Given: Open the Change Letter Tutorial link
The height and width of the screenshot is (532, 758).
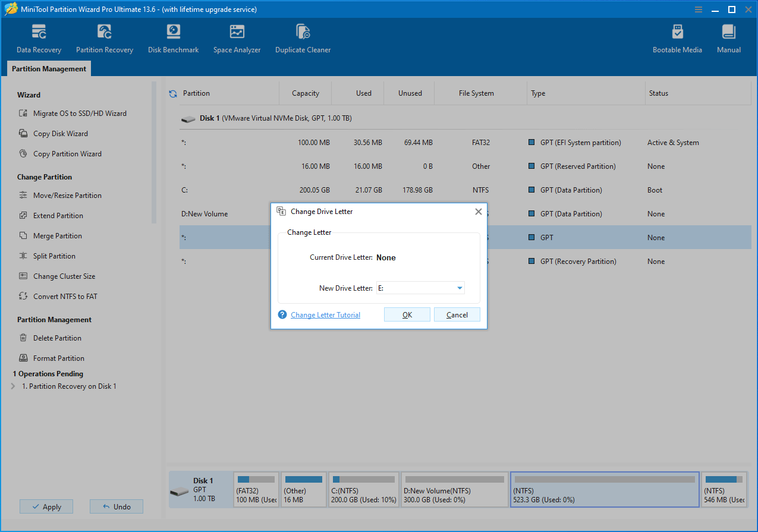Looking at the screenshot, I should 325,314.
